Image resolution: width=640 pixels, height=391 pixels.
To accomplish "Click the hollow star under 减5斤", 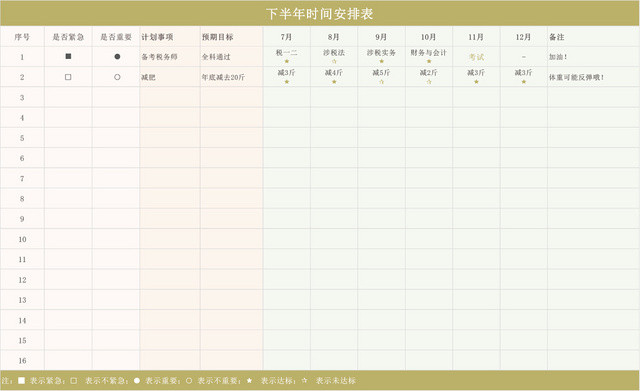I will pyautogui.click(x=381, y=82).
